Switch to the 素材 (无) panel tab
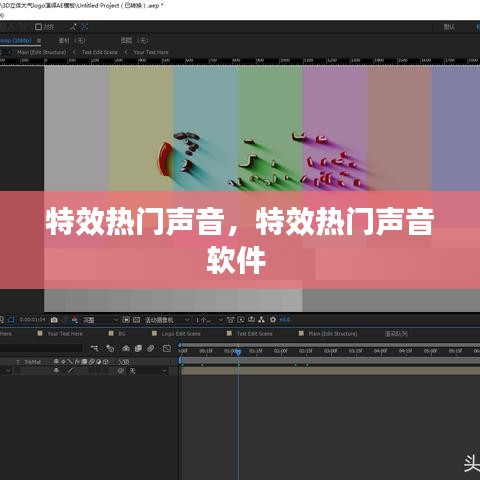Image resolution: width=480 pixels, height=480 pixels. click(72, 41)
